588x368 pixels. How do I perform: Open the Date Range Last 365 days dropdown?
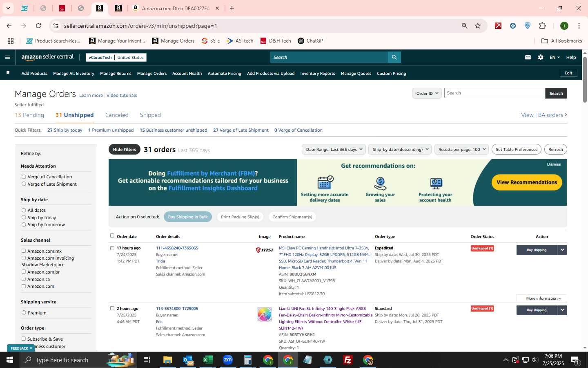pyautogui.click(x=334, y=149)
